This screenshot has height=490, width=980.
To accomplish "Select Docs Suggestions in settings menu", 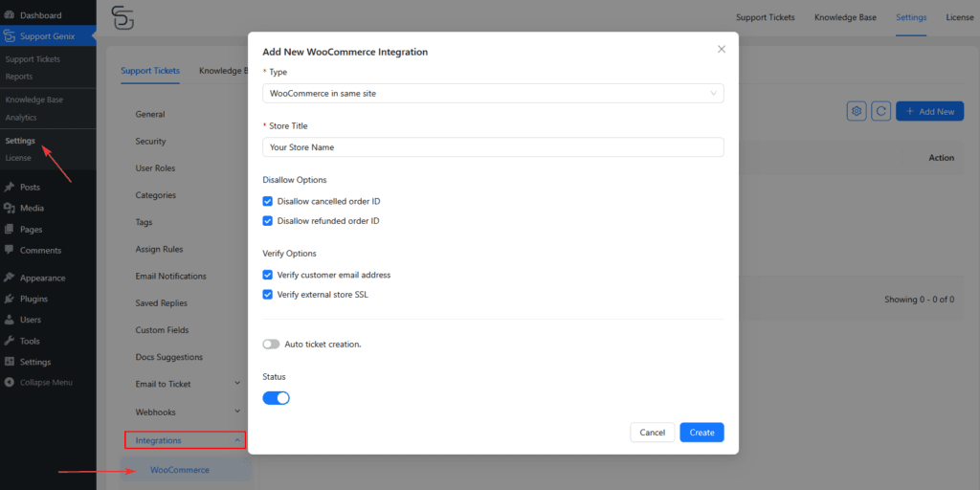I will coord(168,357).
